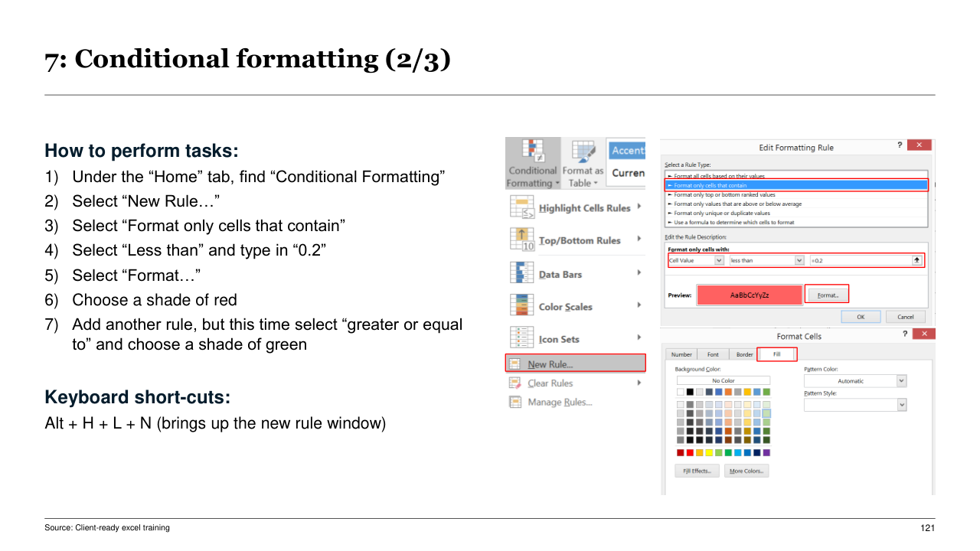Click the Top/Bottom Rules icon
Image resolution: width=980 pixels, height=551 pixels.
point(521,240)
